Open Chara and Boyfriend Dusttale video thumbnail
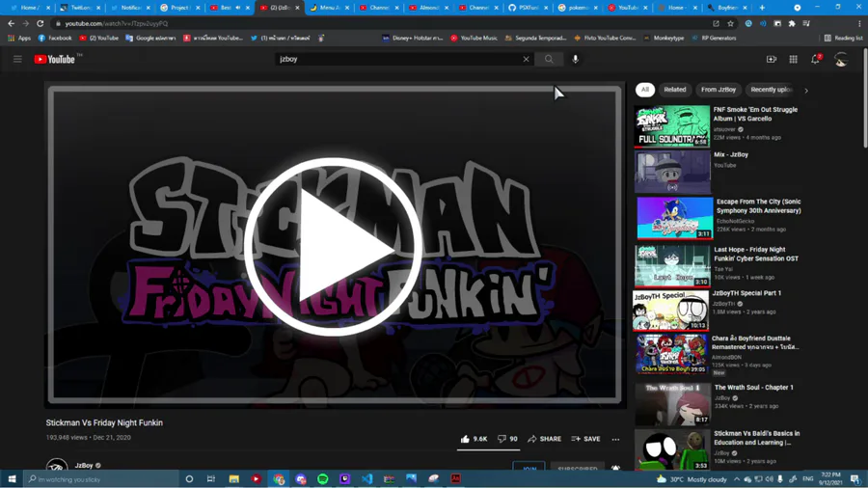 671,354
